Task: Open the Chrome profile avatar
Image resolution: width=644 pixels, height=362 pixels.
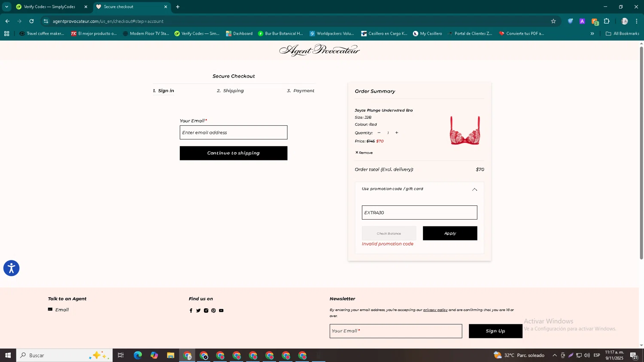Action: (625, 21)
